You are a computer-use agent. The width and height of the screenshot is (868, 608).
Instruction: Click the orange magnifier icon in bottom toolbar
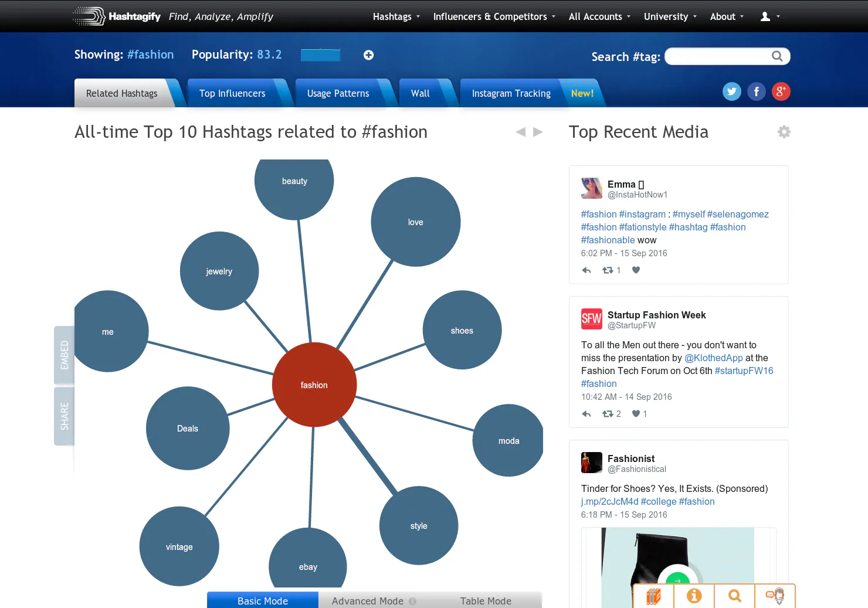click(734, 596)
